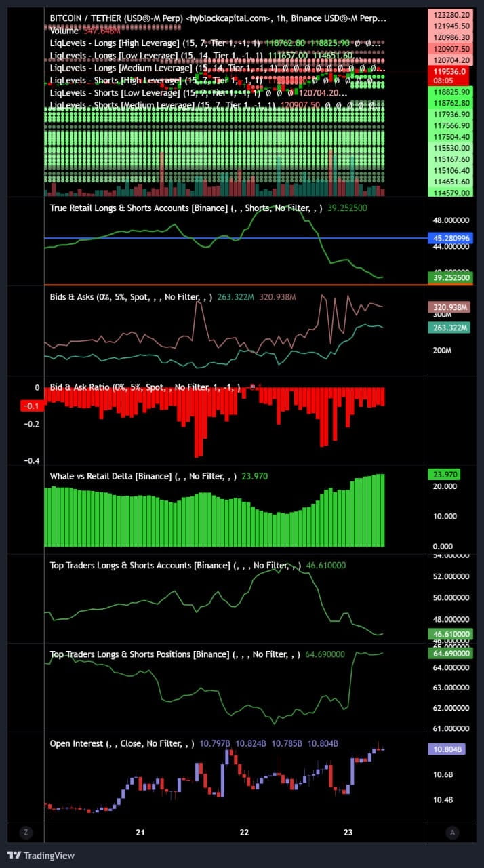Click the TradingView logo

point(41,855)
